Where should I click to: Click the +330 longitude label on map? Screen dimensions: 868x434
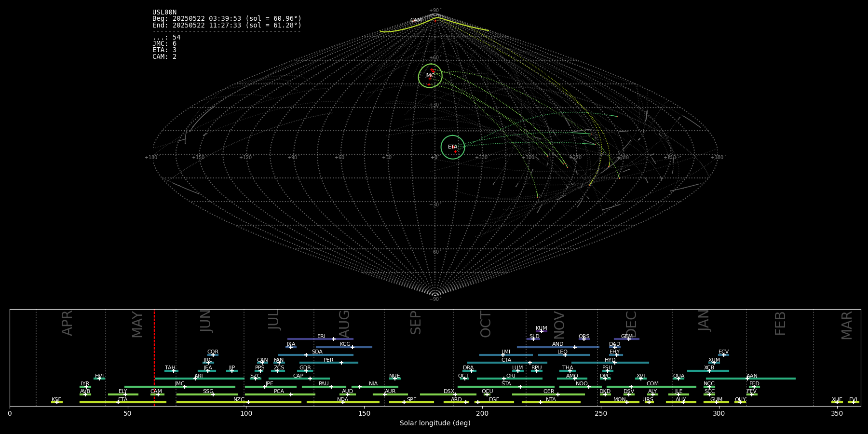(x=481, y=158)
